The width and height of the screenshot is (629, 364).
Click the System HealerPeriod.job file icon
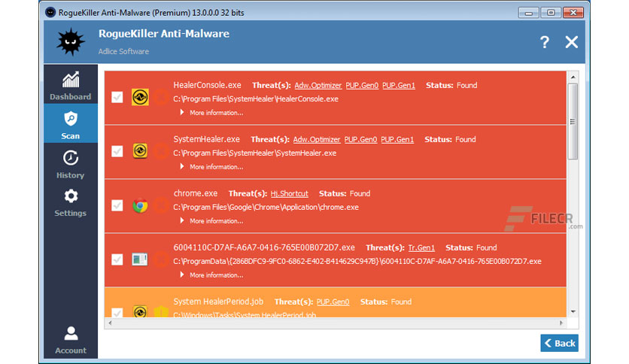(x=140, y=311)
